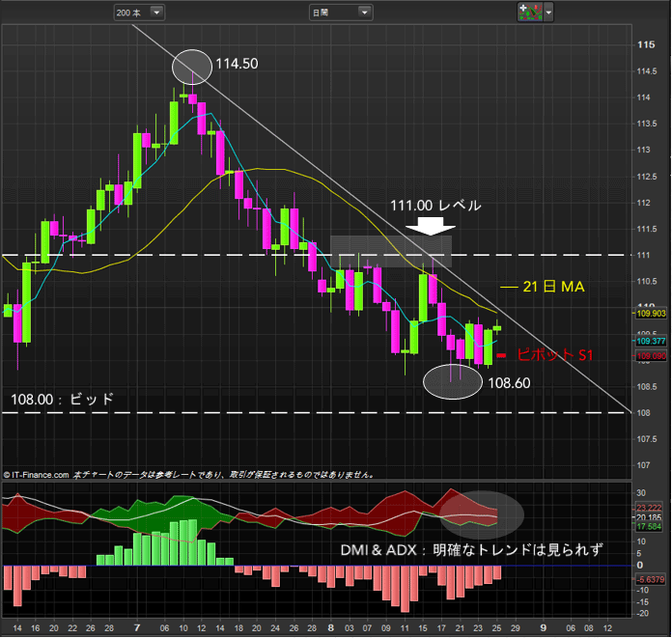The image size is (672, 638).
Task: Open the chart indicators icon
Action: tap(530, 12)
